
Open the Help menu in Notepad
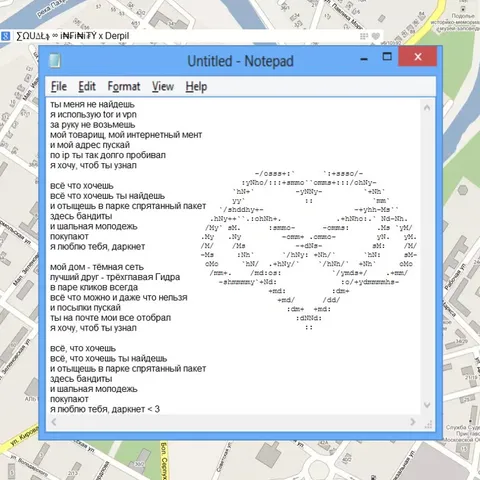click(x=196, y=87)
